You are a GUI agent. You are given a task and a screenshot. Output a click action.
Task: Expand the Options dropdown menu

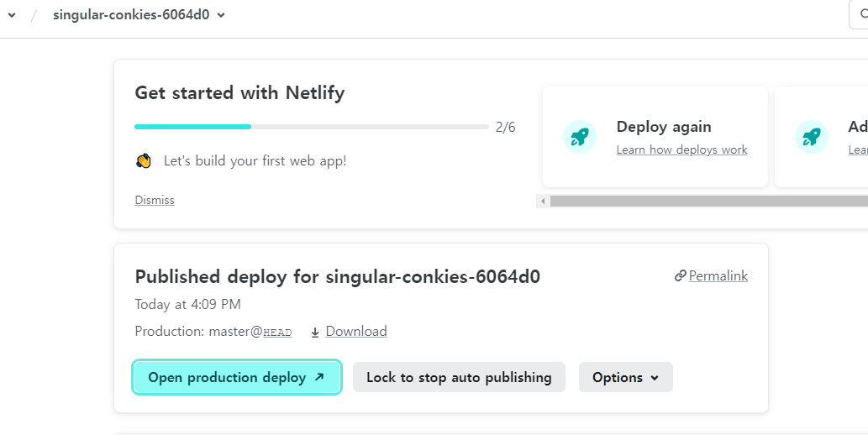tap(625, 377)
